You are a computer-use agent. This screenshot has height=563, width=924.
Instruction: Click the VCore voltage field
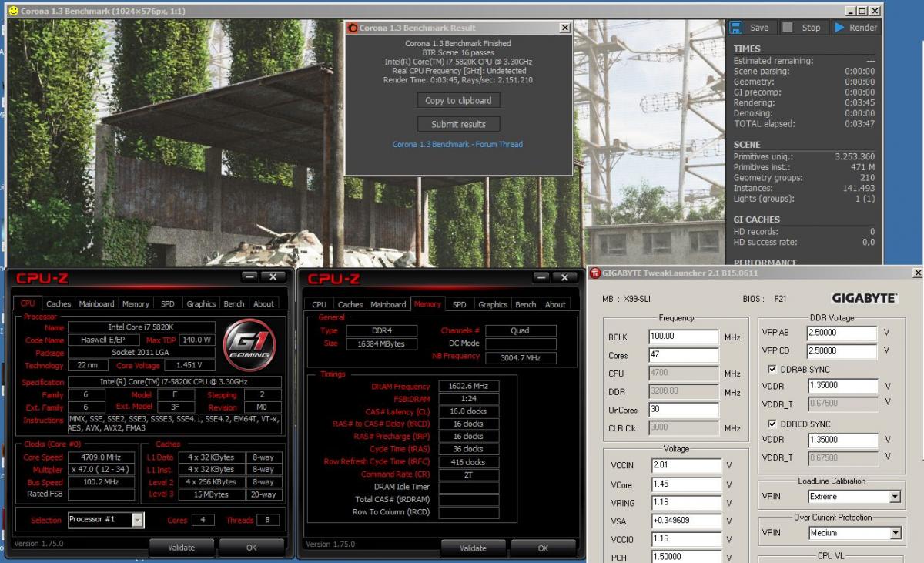686,484
